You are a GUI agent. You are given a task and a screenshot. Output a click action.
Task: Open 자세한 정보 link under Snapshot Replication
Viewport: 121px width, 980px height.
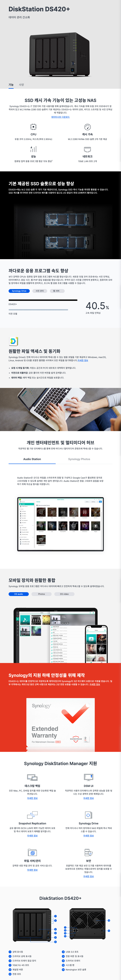point(32,836)
